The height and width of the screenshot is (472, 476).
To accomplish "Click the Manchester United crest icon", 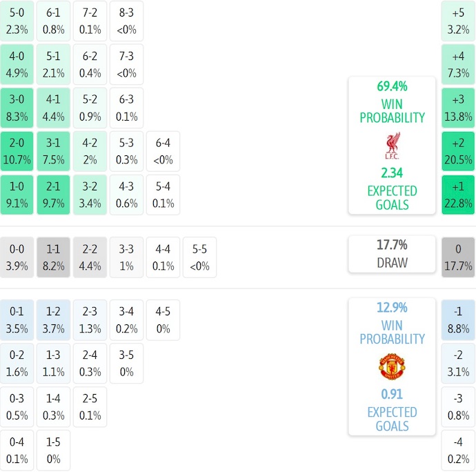I will tap(392, 366).
